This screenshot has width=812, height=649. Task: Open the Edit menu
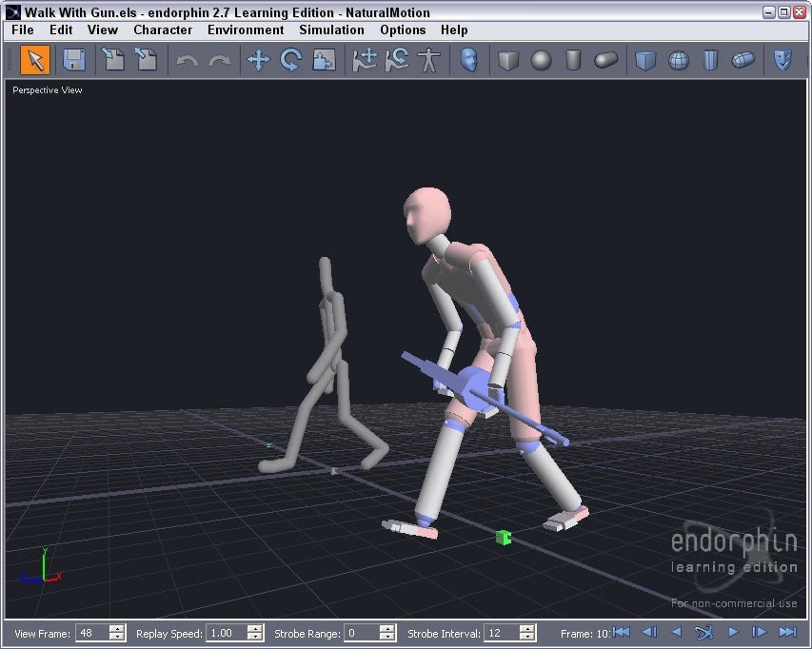(x=61, y=30)
